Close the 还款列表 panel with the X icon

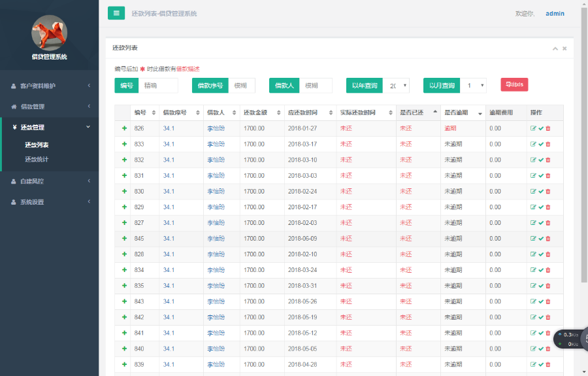[x=564, y=48]
